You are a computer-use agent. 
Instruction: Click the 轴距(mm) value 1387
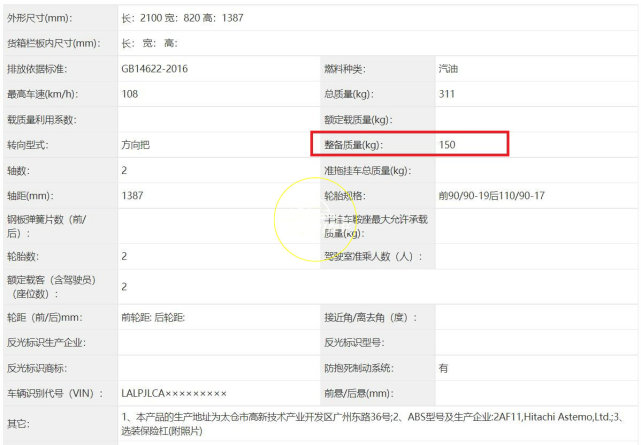point(133,196)
